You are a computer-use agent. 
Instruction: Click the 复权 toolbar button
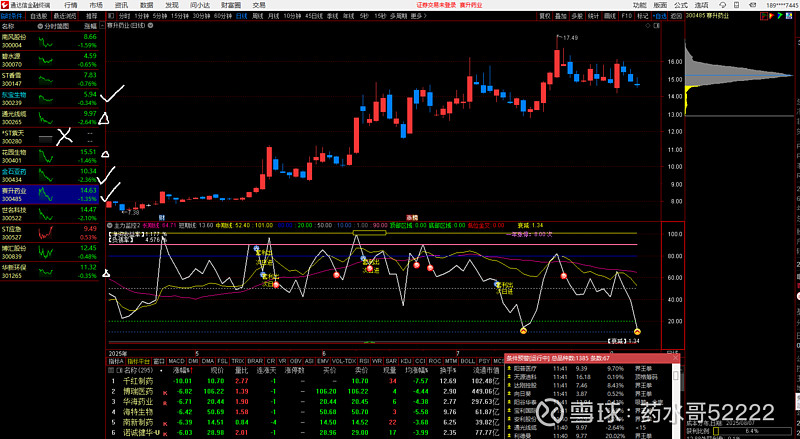[x=545, y=16]
